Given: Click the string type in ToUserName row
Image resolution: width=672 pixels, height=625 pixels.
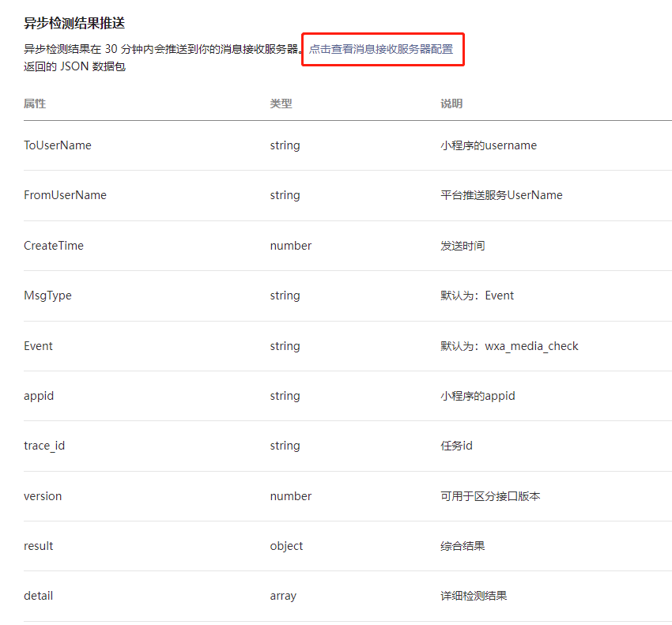Looking at the screenshot, I should tap(285, 145).
